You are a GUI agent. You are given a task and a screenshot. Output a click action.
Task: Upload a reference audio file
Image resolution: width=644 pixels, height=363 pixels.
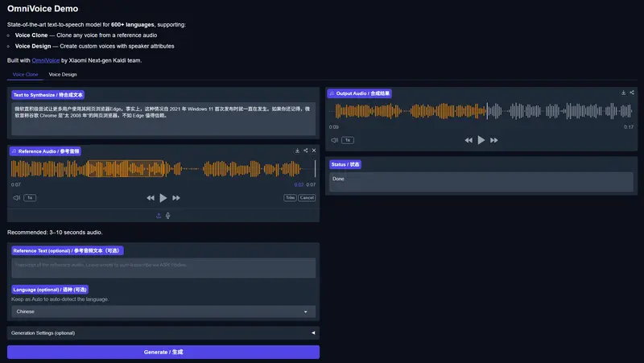tap(159, 216)
